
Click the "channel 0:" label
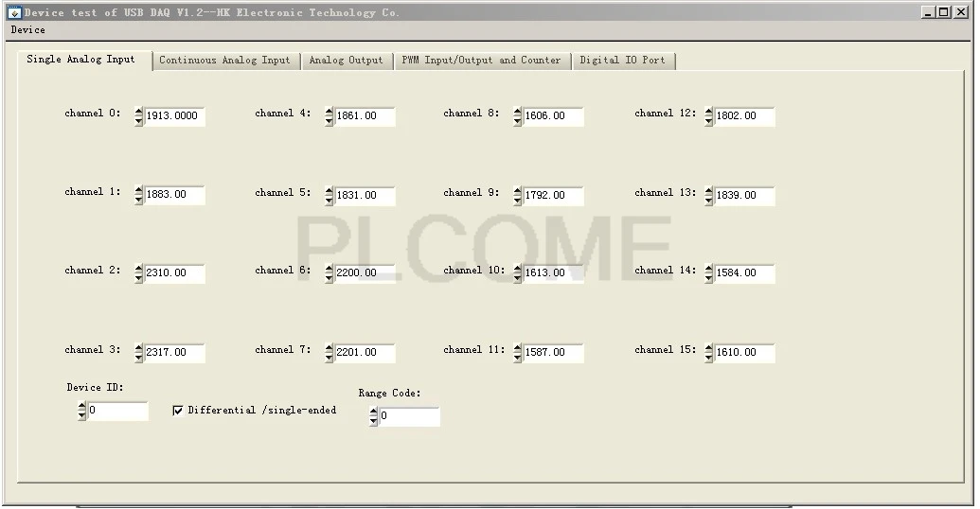(x=93, y=114)
